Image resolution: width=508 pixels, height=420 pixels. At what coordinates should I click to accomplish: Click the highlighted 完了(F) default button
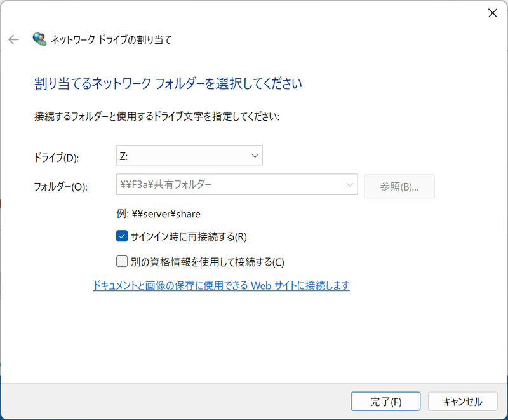385,401
